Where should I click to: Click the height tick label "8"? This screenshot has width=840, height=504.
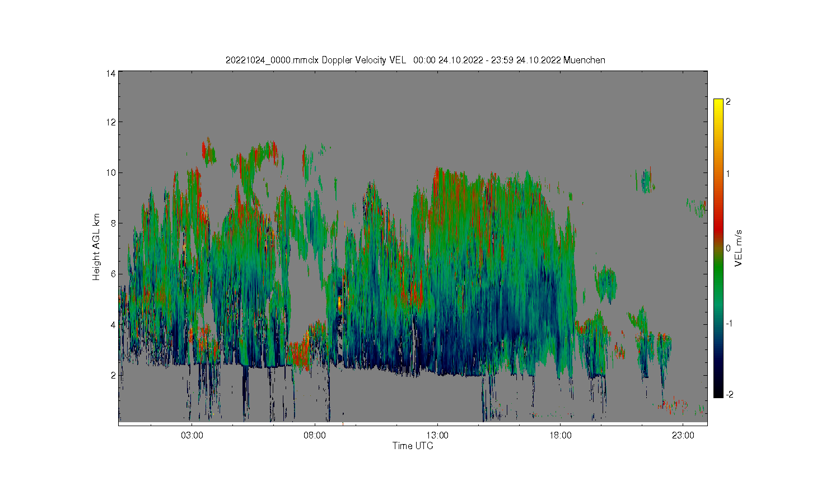click(113, 223)
